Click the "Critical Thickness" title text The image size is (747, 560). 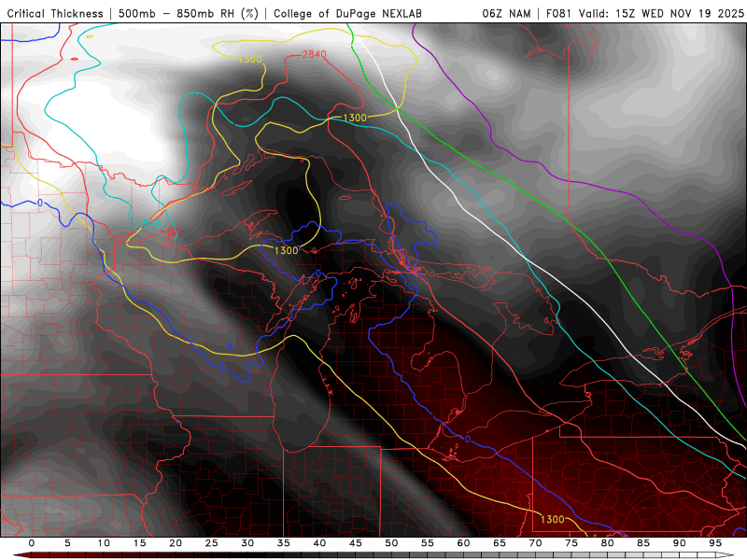point(55,13)
